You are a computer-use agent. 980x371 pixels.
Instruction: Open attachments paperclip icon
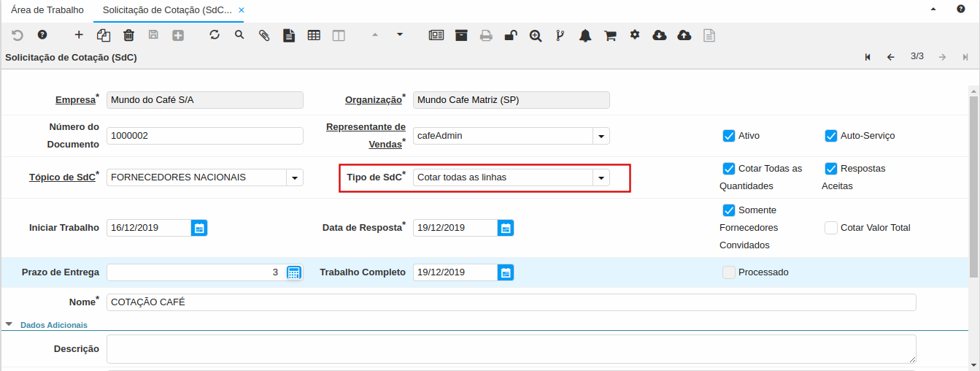(x=264, y=35)
